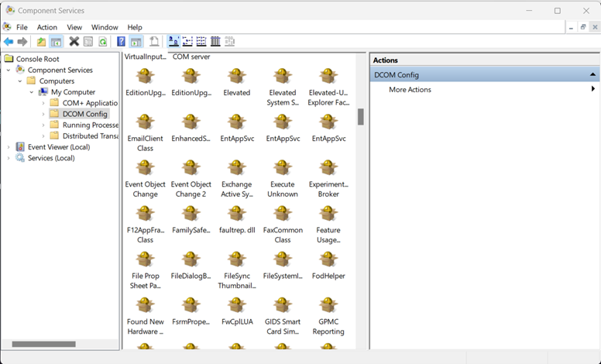
Task: Select the Found New Hardware item
Action: tap(145, 316)
